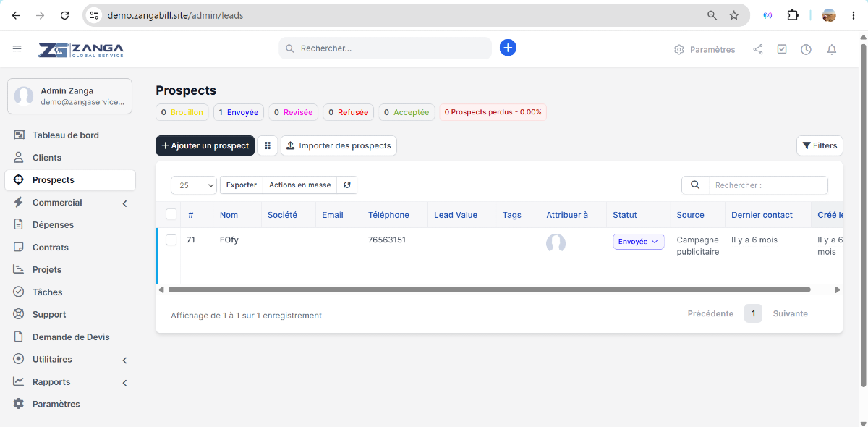Sort by Téléphone column header
868x427 pixels.
(388, 215)
